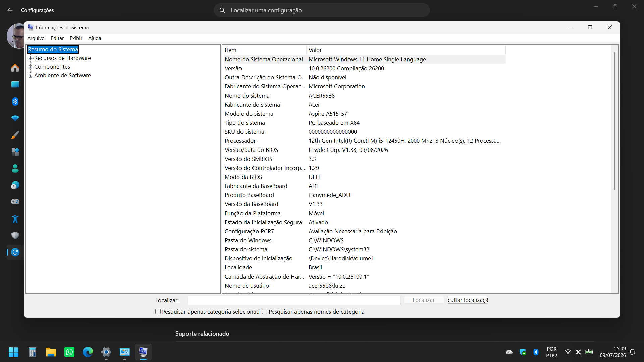The width and height of the screenshot is (644, 362).
Task: Open the notification bell icon
Action: click(x=632, y=352)
